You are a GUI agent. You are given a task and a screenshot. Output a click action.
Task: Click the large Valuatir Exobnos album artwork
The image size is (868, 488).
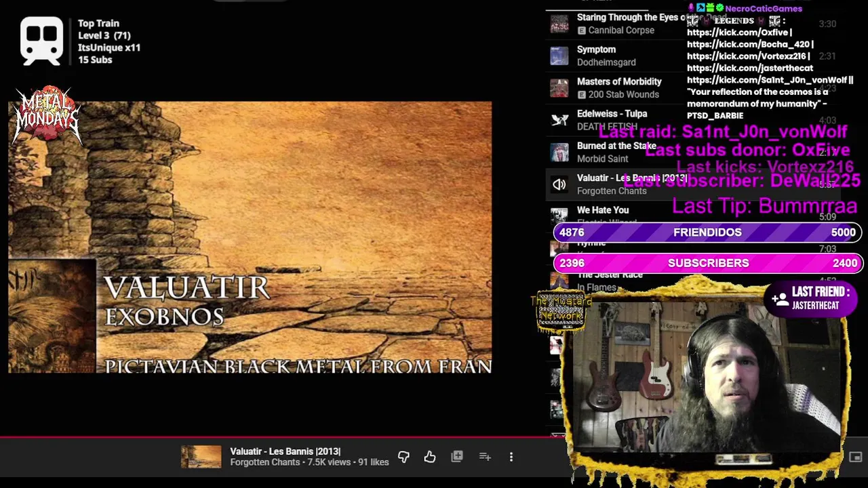[x=250, y=237]
